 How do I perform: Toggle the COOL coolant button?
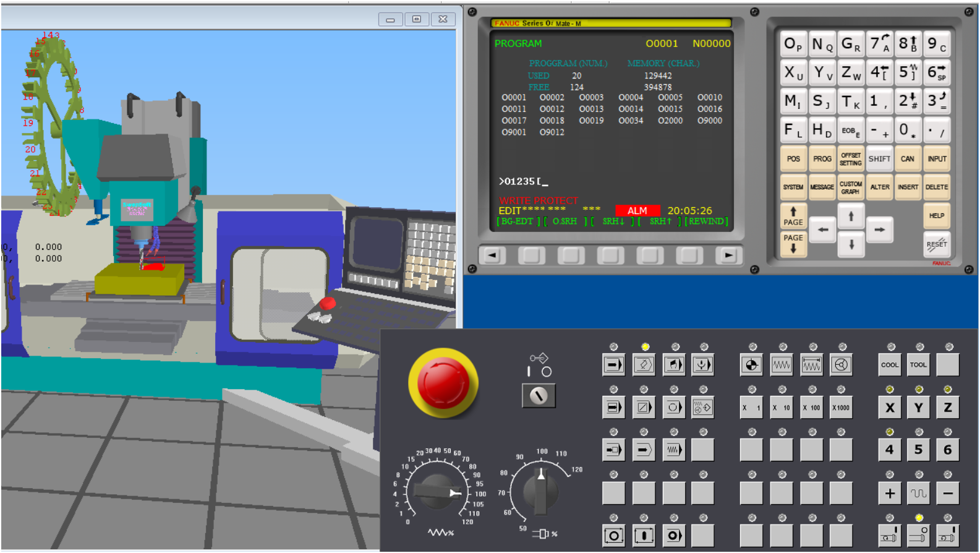coord(890,365)
